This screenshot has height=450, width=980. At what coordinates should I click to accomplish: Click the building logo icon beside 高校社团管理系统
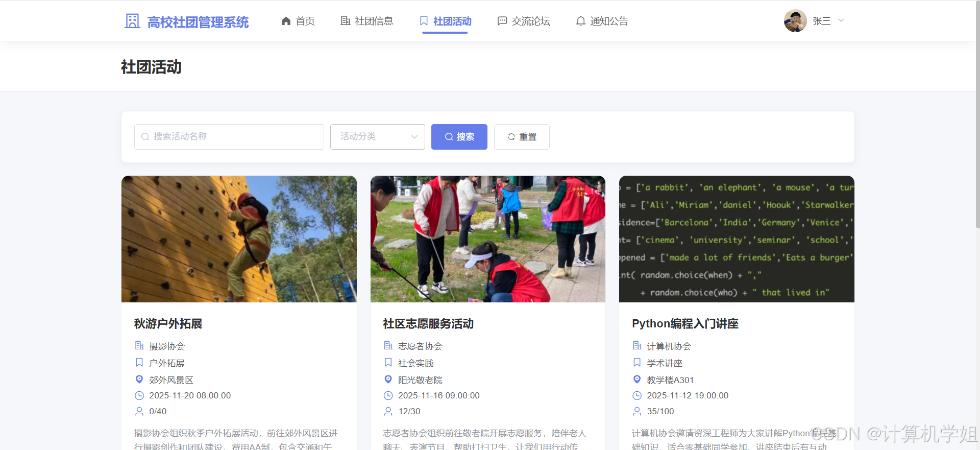click(132, 21)
